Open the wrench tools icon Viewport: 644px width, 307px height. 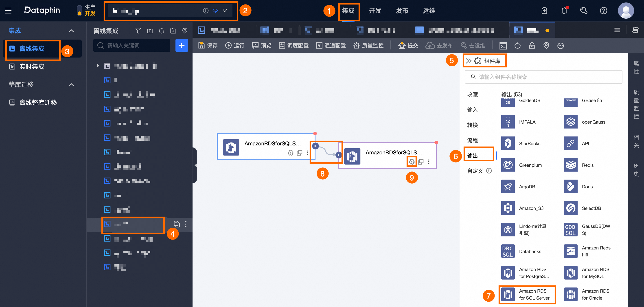pos(584,11)
